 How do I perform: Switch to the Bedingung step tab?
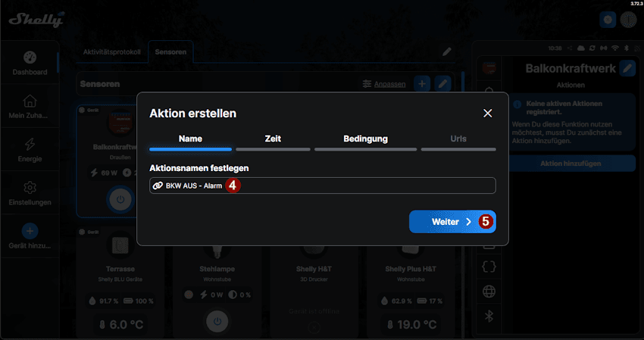tap(365, 142)
